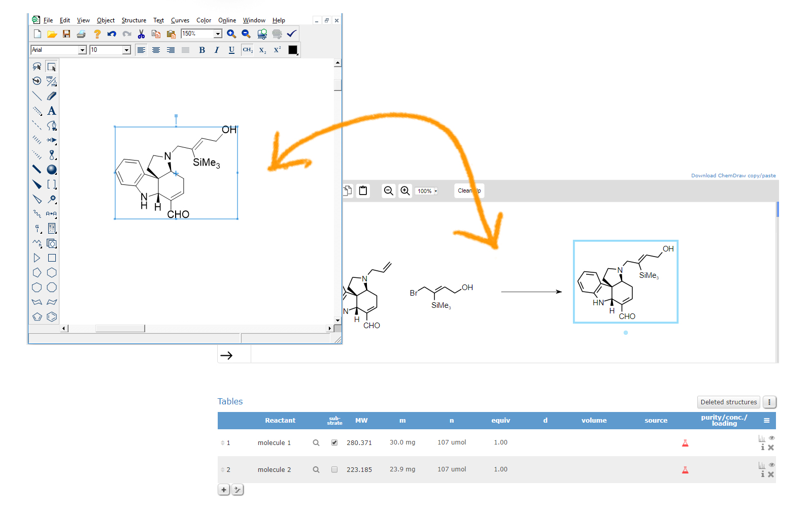Expand the Arial font dropdown
812x508 pixels.
[x=82, y=50]
